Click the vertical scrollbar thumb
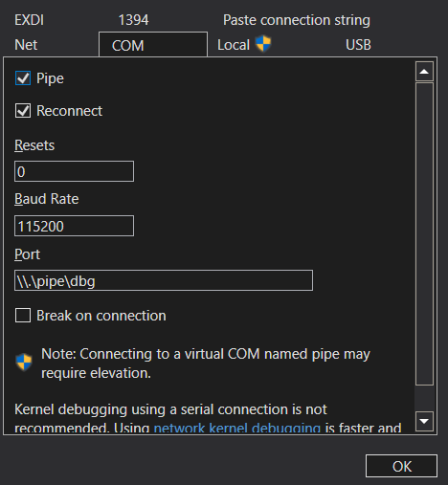This screenshot has width=448, height=485. point(424,234)
